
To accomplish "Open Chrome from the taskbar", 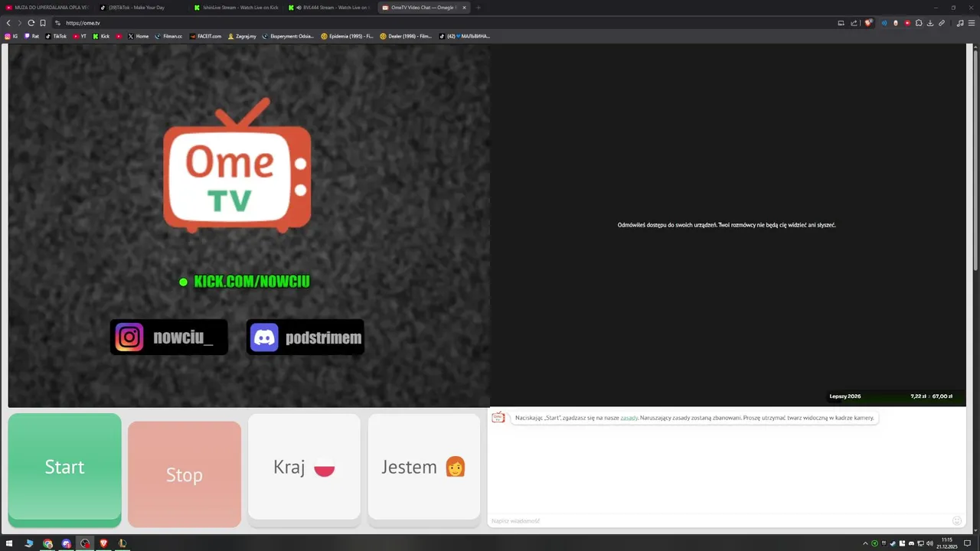I will 47,543.
